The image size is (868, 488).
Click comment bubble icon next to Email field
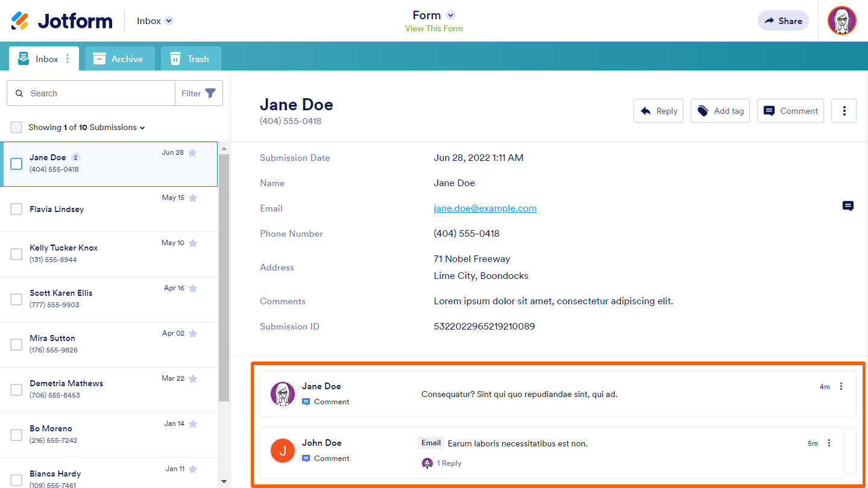point(848,206)
